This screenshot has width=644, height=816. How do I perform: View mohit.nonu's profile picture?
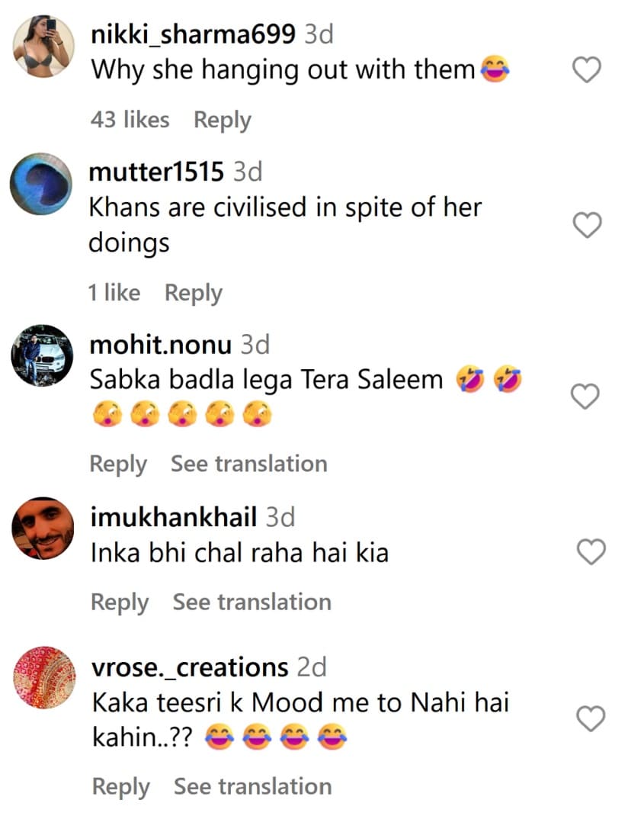tap(42, 355)
